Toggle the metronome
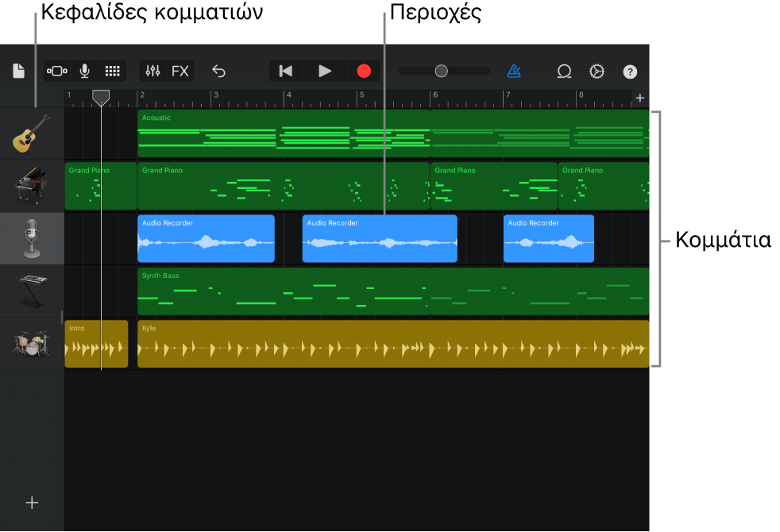Image resolution: width=780 pixels, height=532 pixels. pos(514,71)
